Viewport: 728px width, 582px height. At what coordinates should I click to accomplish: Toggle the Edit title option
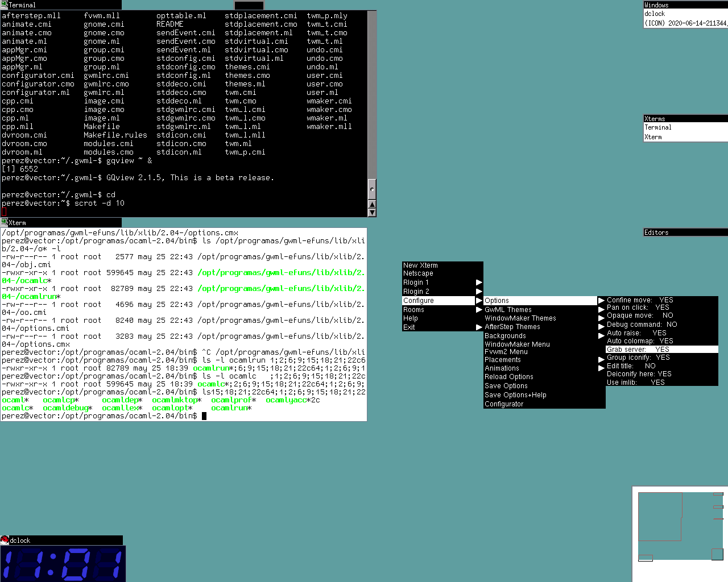631,366
